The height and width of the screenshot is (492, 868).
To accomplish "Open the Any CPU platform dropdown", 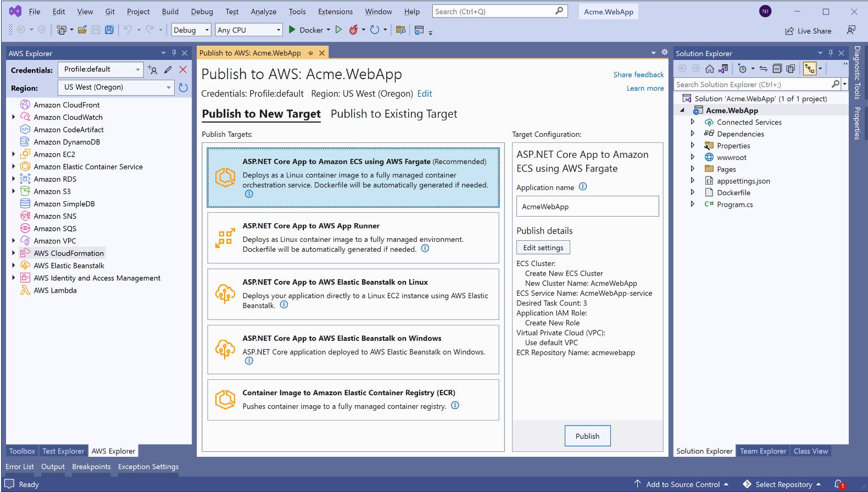I will tap(249, 30).
